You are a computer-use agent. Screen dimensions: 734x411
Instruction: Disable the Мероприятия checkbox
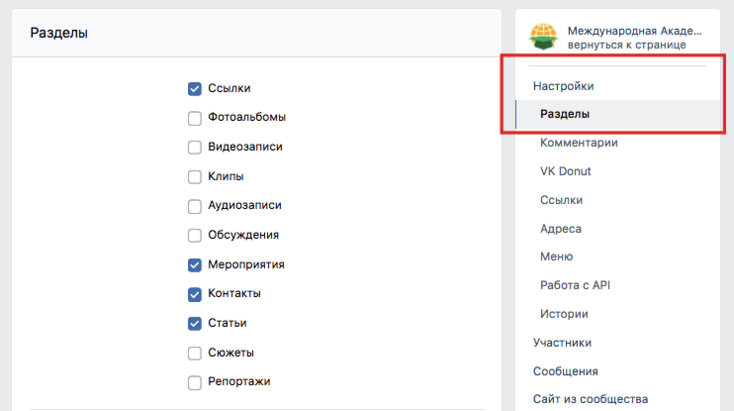[195, 265]
